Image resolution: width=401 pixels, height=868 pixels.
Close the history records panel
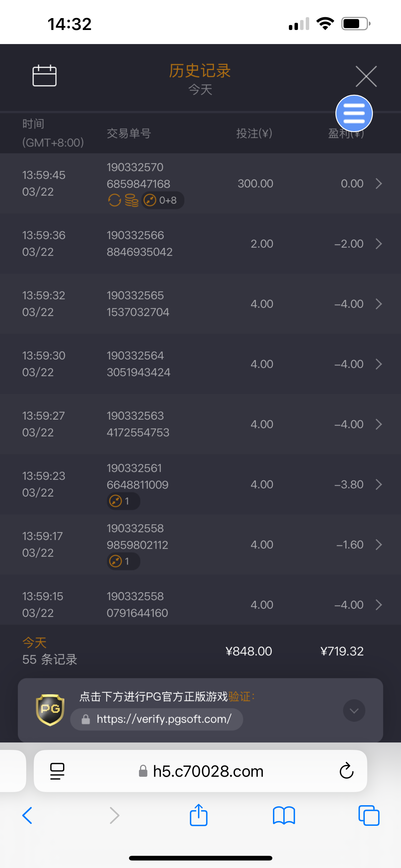click(x=366, y=77)
